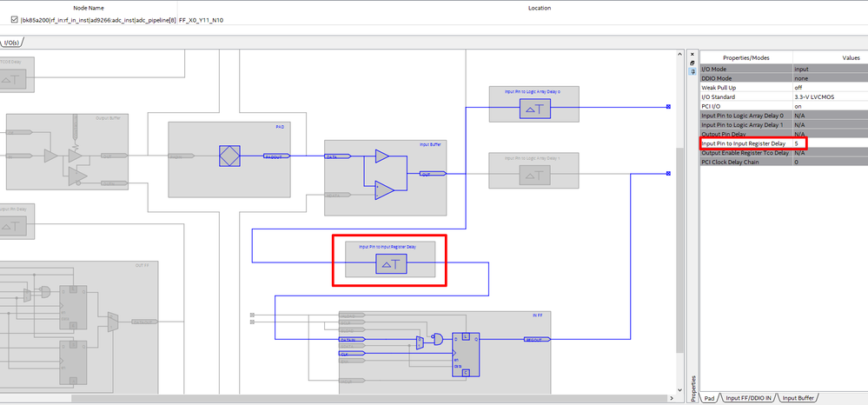Select the Pad properties tab
Viewport: 868px width, 405px height.
point(709,398)
